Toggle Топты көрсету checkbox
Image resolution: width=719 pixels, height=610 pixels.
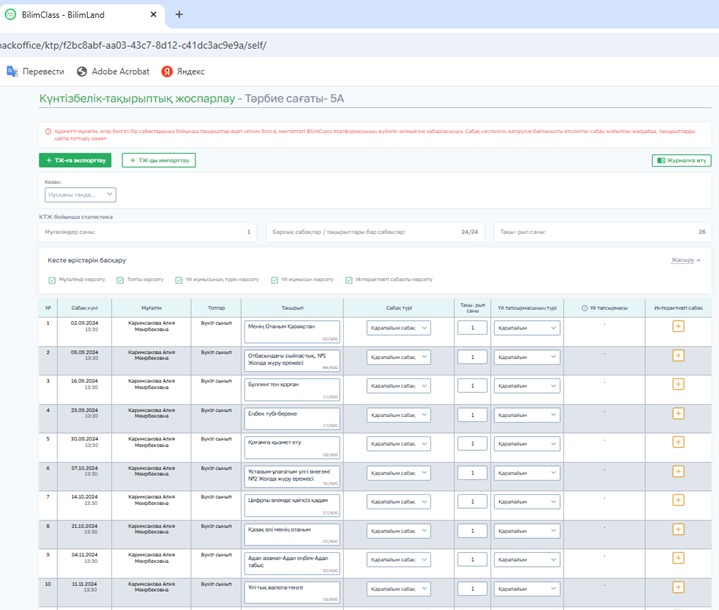click(x=120, y=280)
